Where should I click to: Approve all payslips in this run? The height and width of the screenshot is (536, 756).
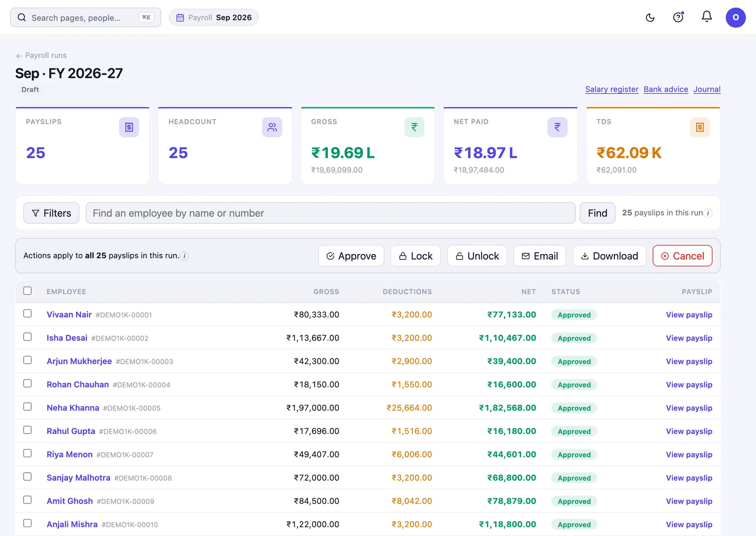pos(351,256)
